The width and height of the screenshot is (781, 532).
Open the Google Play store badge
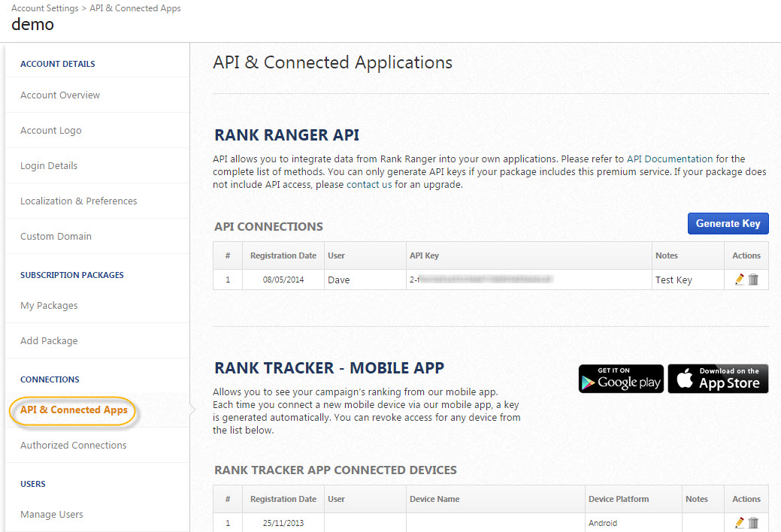(621, 379)
